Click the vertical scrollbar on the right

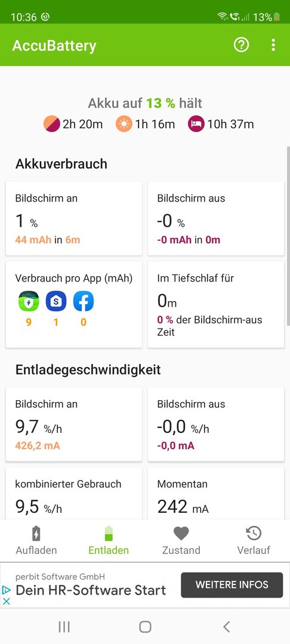[x=288, y=236]
